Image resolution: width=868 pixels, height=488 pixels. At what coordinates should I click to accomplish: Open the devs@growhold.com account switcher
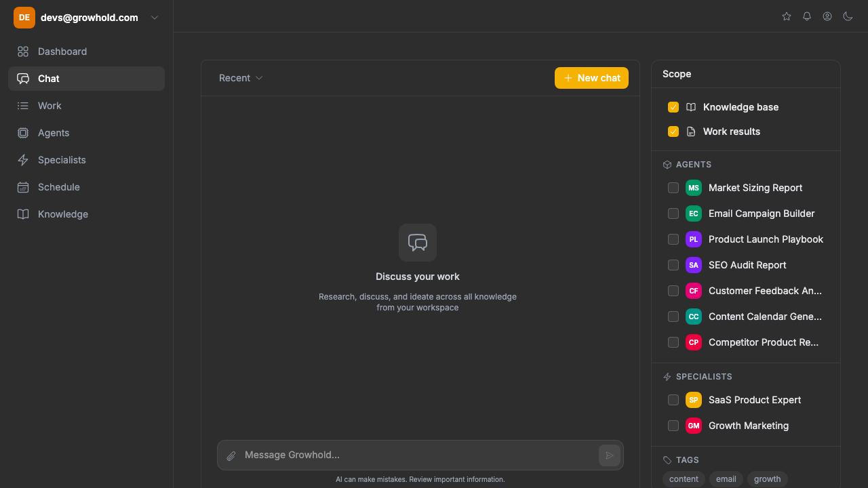[87, 18]
